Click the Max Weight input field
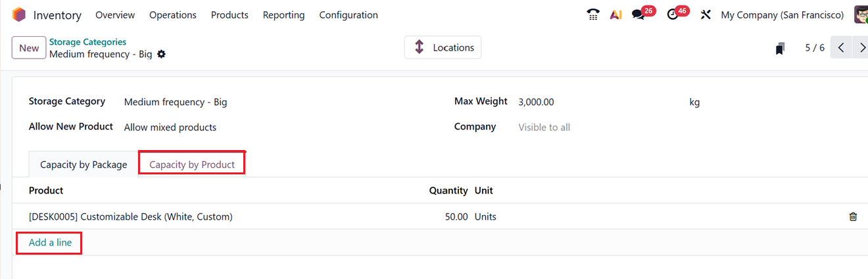Viewport: 868px width, 279px height. click(592, 102)
